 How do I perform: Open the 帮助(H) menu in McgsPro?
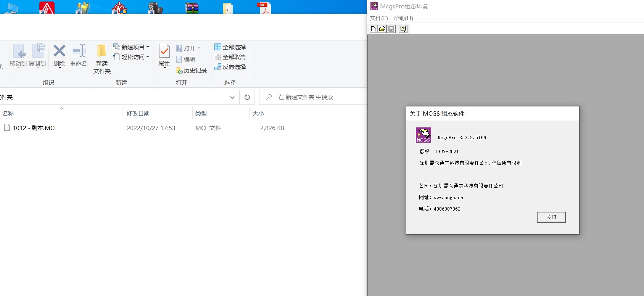click(403, 18)
